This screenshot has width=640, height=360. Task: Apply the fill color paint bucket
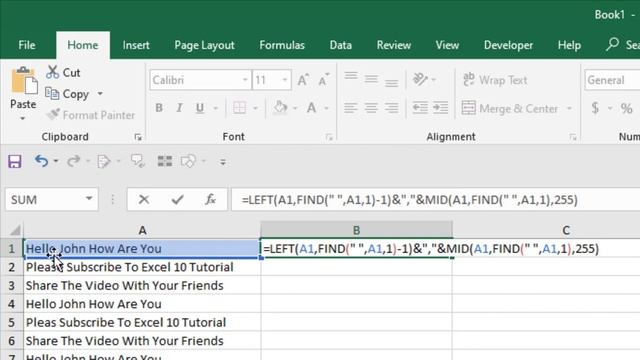[x=280, y=108]
